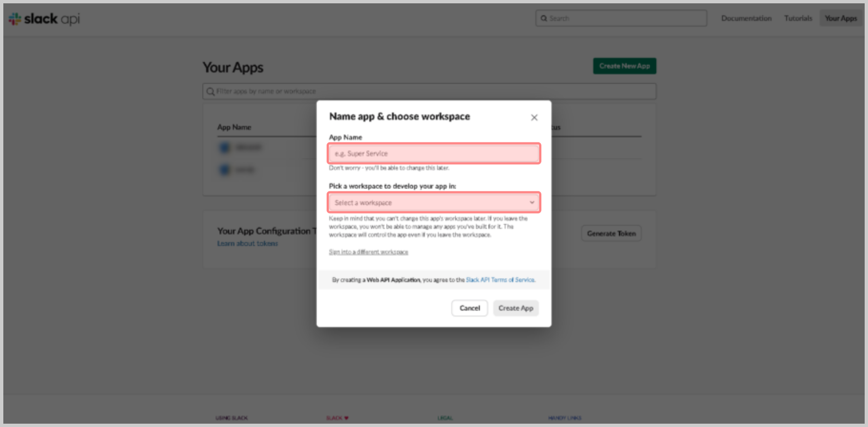Click the Generate Token button
Viewport: 868px width, 427px height.
point(611,234)
